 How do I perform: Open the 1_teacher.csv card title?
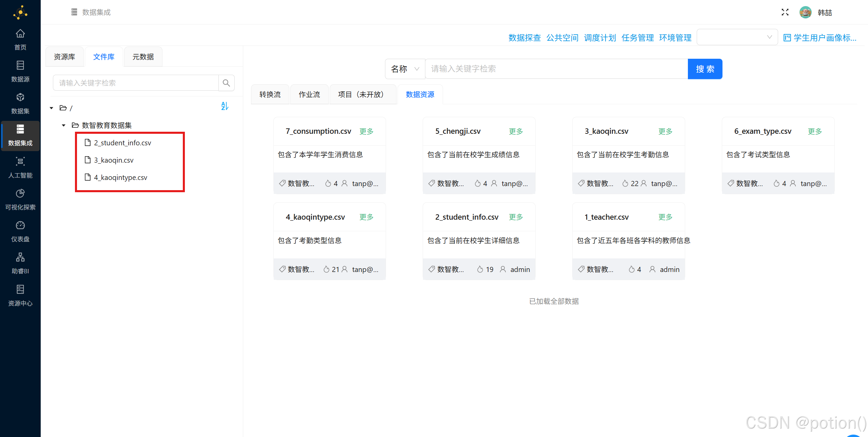(x=606, y=217)
